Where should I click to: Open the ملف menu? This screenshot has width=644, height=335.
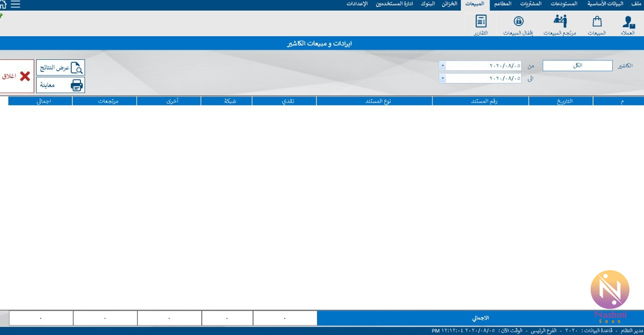636,4
